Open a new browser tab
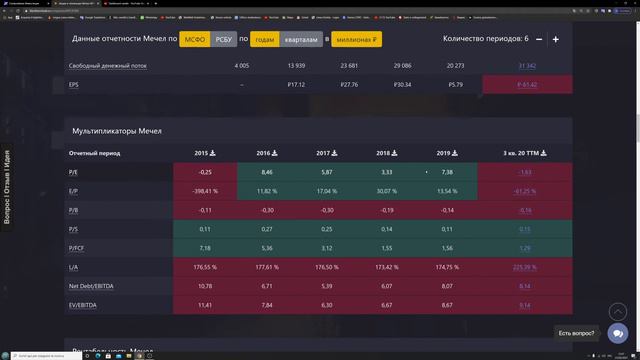Screen dimensions: 640x360 pyautogui.click(x=156, y=3)
